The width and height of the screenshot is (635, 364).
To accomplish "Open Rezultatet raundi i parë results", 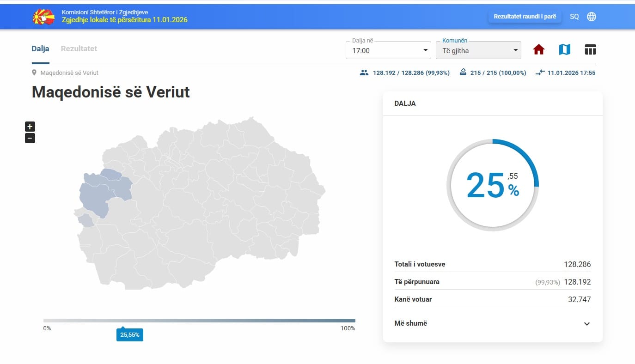I will coord(525,15).
